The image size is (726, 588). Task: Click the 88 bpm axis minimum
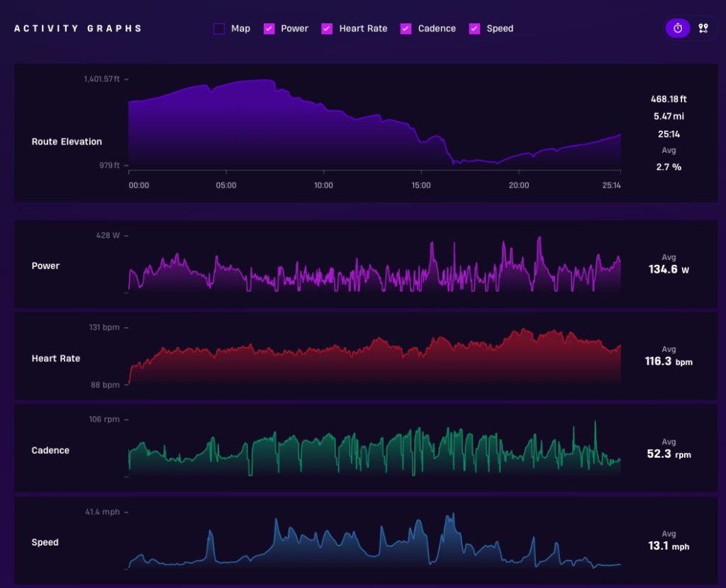(105, 385)
